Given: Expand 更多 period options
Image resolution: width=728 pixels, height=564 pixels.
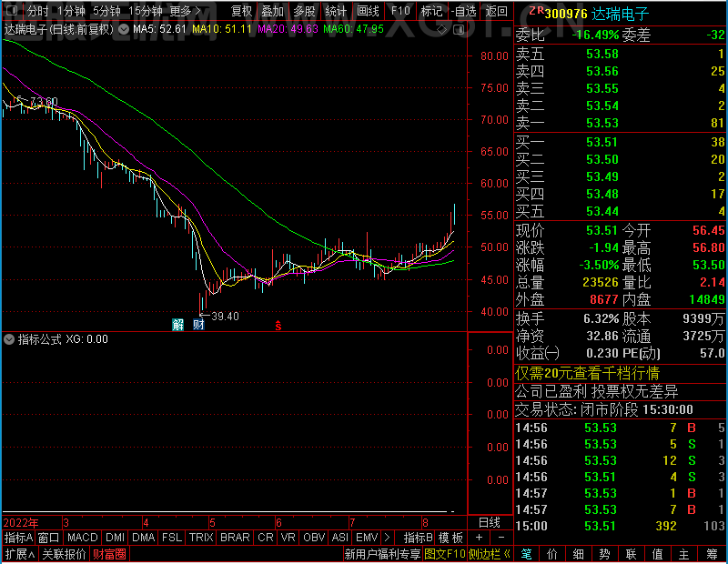Looking at the screenshot, I should (185, 11).
